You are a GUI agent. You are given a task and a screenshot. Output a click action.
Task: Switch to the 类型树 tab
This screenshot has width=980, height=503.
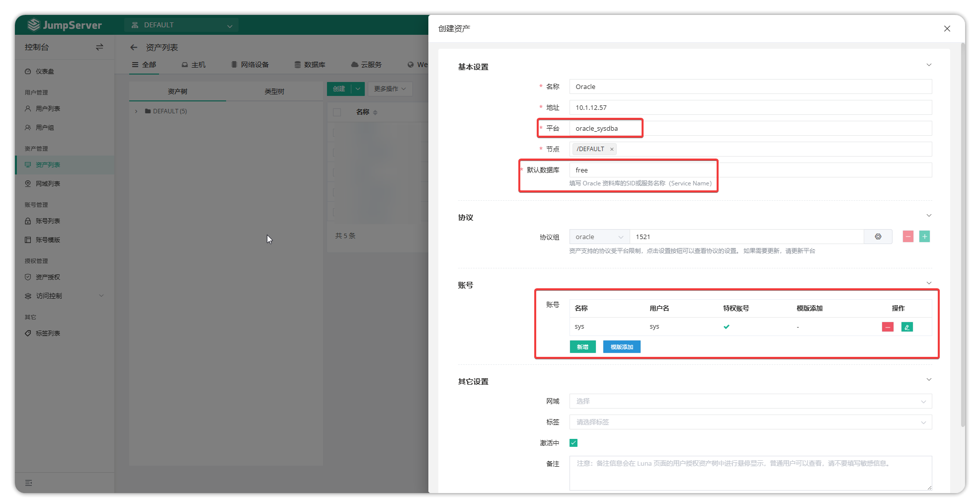click(x=274, y=91)
